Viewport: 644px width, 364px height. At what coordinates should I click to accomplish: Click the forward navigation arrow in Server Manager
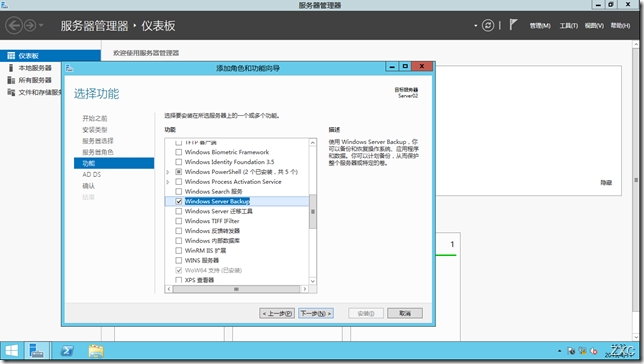coord(30,25)
